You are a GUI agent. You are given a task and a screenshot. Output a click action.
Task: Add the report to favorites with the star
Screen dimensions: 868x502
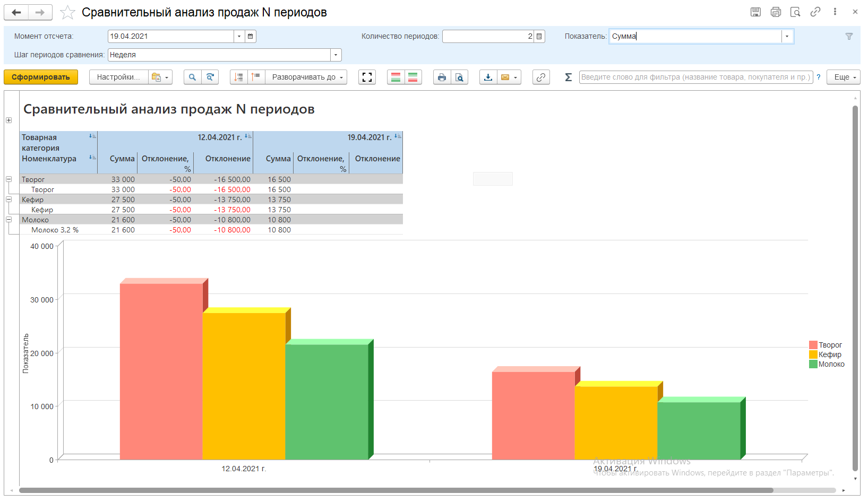coord(67,12)
